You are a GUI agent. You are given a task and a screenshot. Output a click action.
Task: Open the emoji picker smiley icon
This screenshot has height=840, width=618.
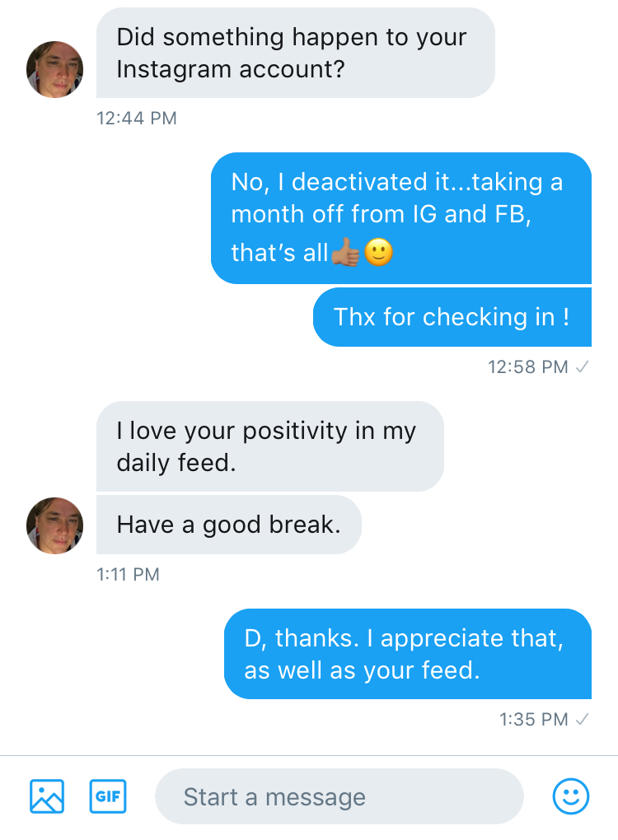[x=570, y=796]
